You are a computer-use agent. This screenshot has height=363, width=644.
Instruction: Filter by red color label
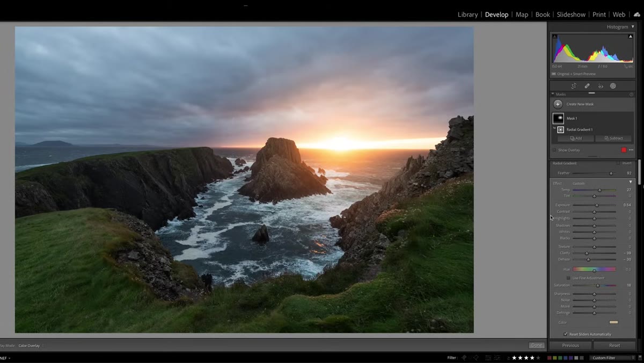pos(550,358)
